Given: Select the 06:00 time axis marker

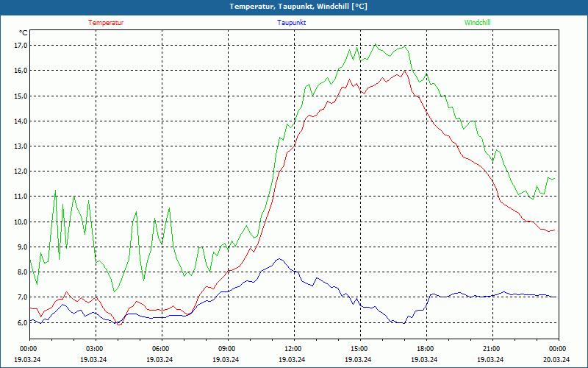Looking at the screenshot, I should pyautogui.click(x=161, y=349).
